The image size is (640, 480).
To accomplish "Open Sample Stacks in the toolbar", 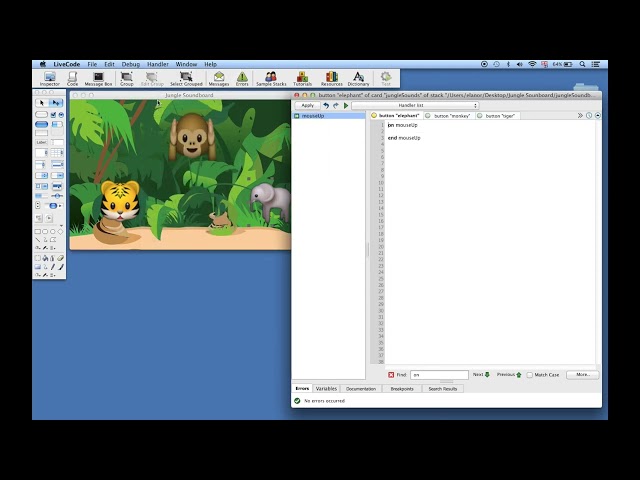I will pyautogui.click(x=271, y=78).
